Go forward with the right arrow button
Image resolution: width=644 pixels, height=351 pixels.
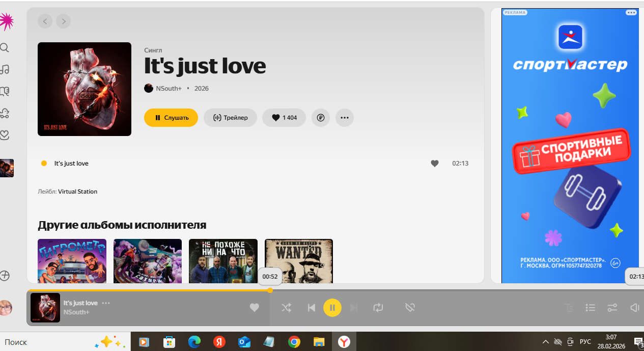pos(63,21)
